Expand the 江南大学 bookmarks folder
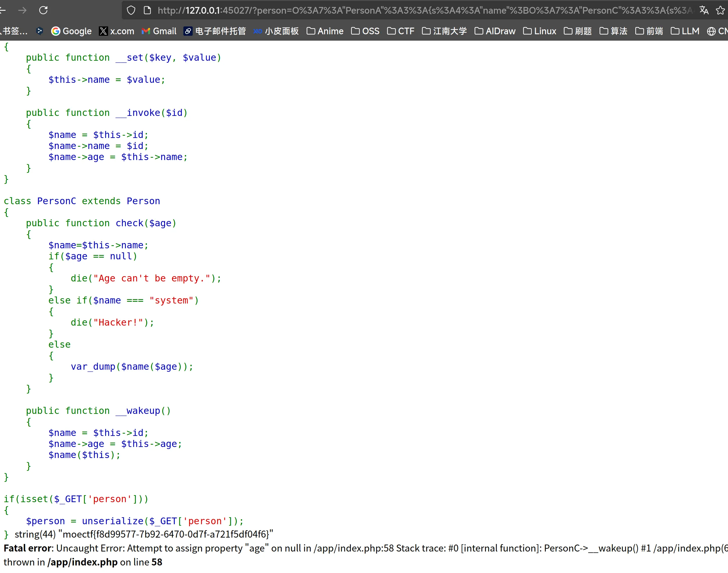Screen dimensions: 728x573 point(444,31)
